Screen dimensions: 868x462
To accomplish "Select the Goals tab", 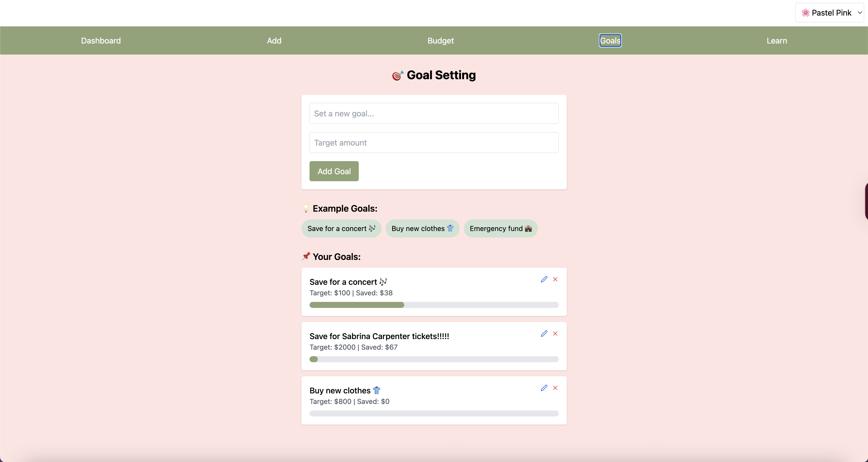I will click(610, 40).
